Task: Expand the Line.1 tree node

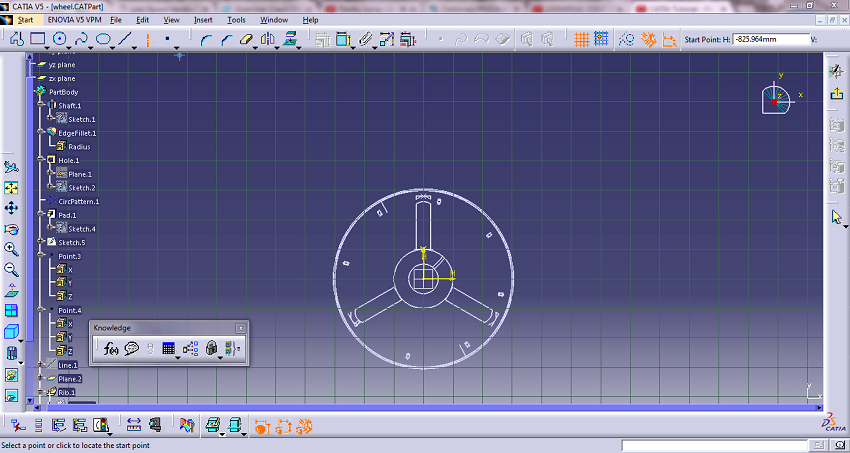Action: pos(41,364)
